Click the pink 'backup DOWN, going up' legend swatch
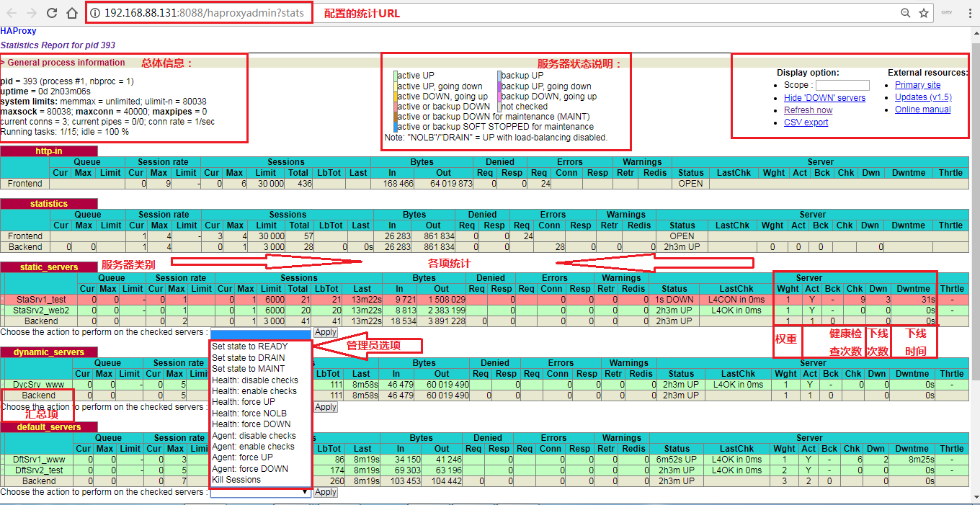 pyautogui.click(x=499, y=97)
